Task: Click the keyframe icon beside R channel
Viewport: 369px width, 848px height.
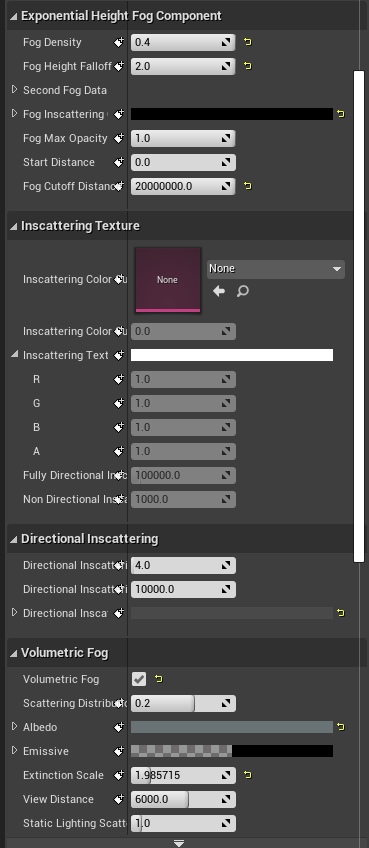Action: click(x=119, y=380)
